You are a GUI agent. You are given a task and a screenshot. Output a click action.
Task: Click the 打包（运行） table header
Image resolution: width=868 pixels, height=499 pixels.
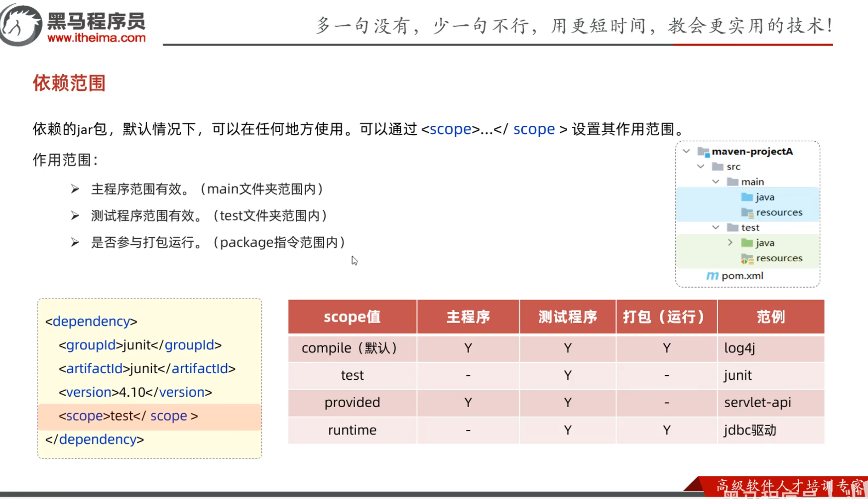[666, 316]
